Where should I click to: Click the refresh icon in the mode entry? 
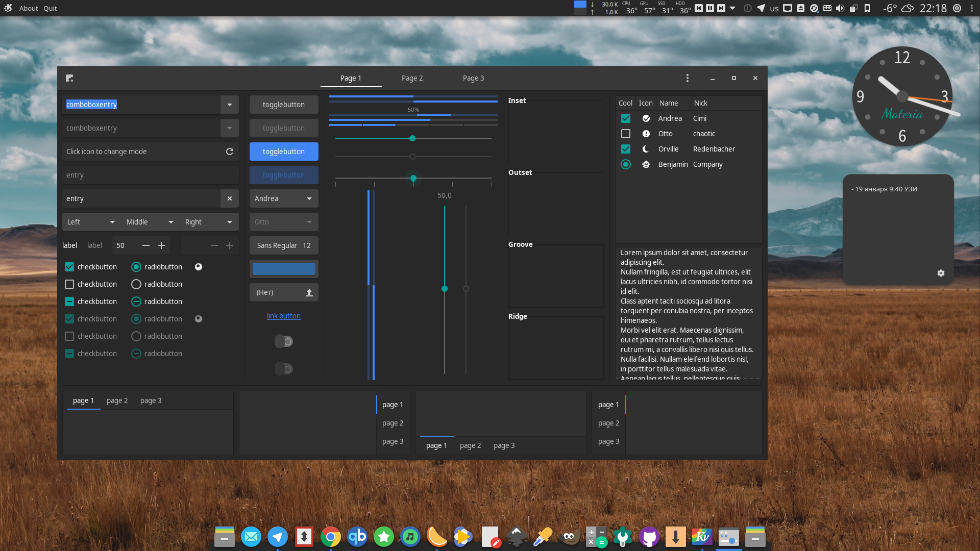(229, 151)
